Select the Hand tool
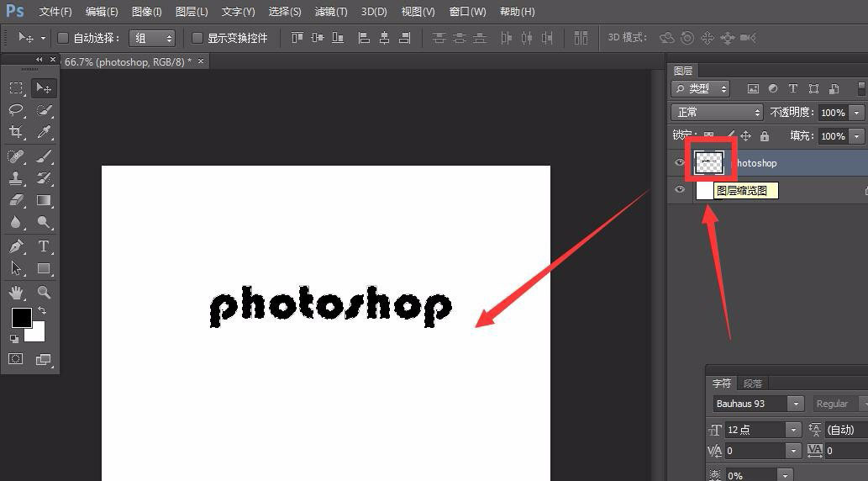Screen dimensions: 868x481 tap(16, 292)
